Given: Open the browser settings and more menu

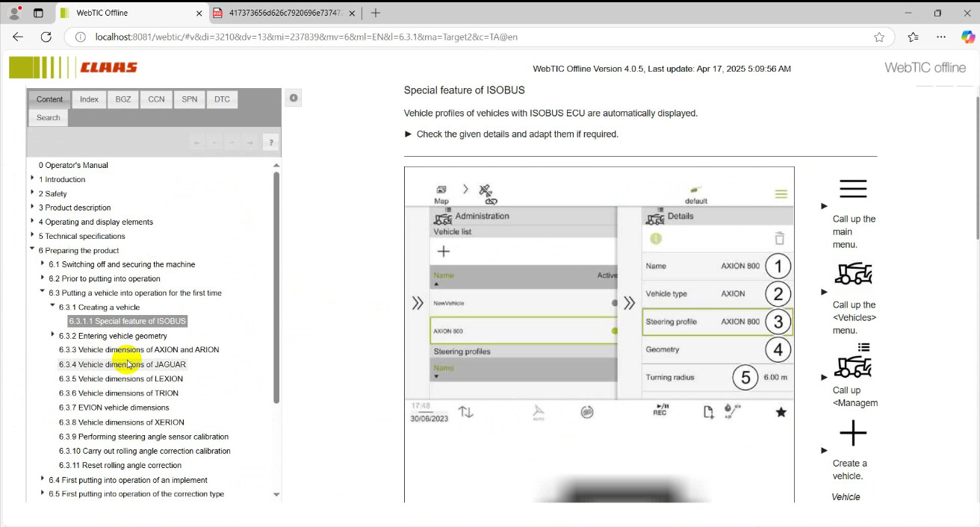Looking at the screenshot, I should (x=941, y=37).
